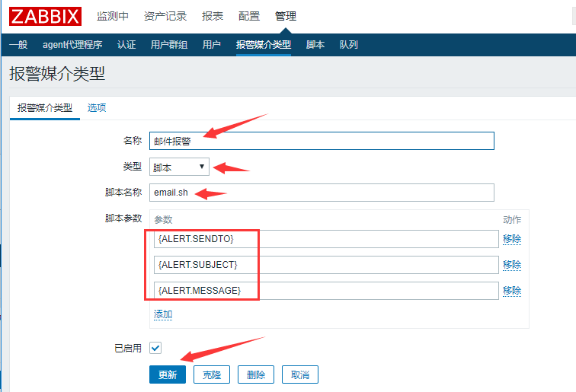The height and width of the screenshot is (392, 576).
Task: Select the 管理 menu
Action: click(x=286, y=16)
